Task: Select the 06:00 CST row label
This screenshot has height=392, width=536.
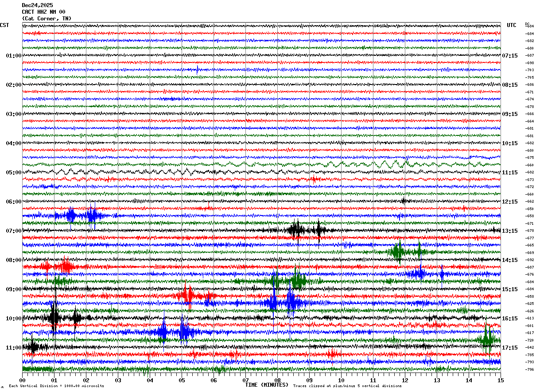Action: (x=14, y=202)
